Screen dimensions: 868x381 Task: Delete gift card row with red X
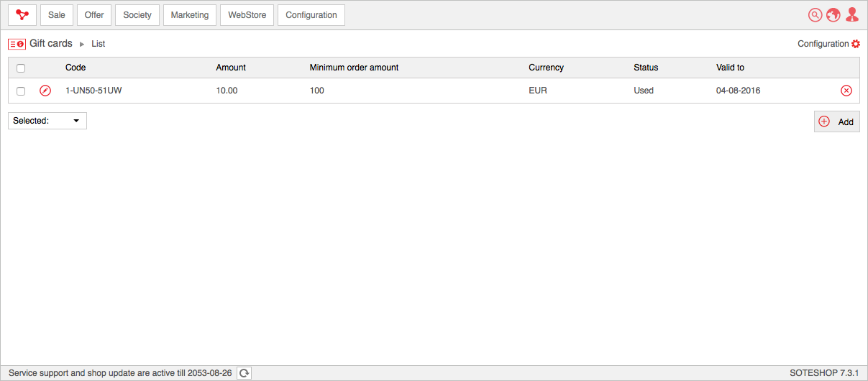coord(846,91)
